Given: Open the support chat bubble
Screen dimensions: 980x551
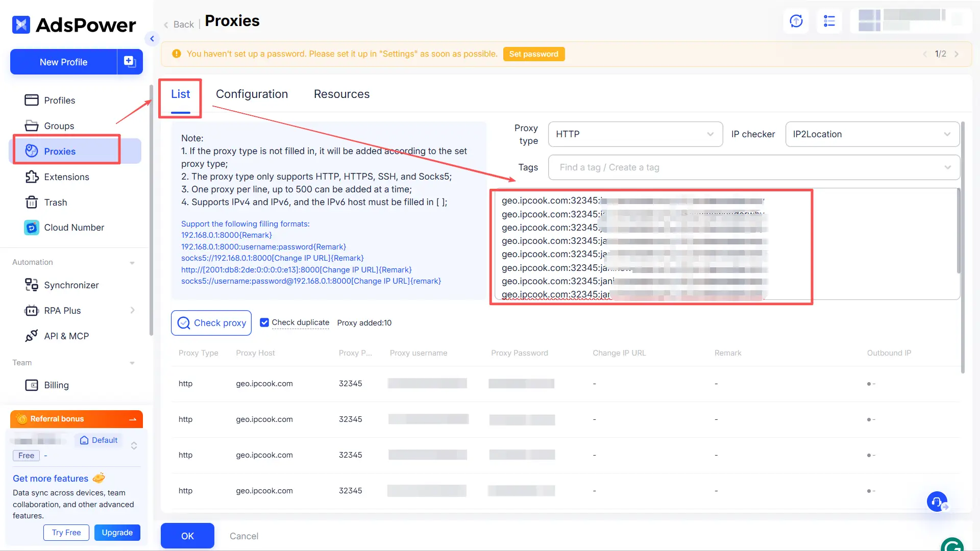Looking at the screenshot, I should tap(937, 502).
